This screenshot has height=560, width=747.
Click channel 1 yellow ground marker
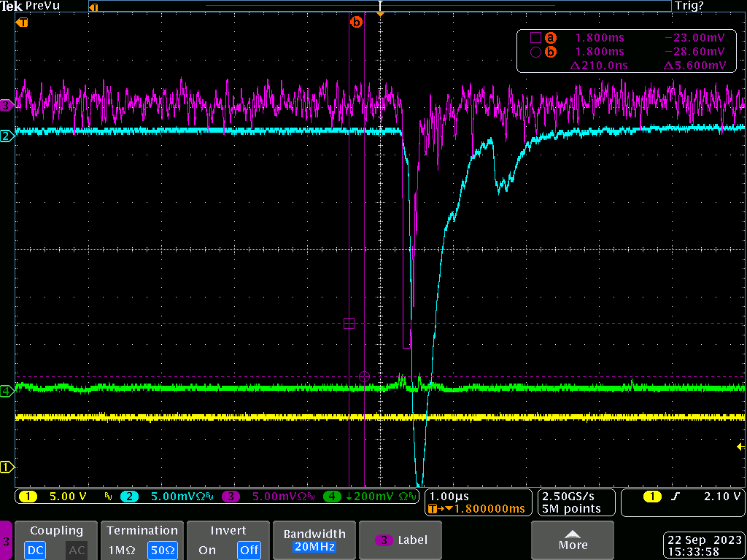[x=6, y=467]
